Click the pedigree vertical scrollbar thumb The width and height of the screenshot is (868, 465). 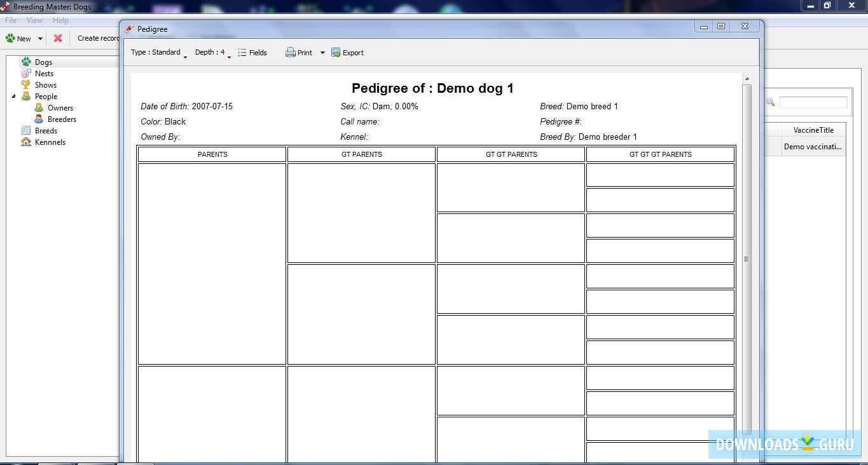coord(747,259)
